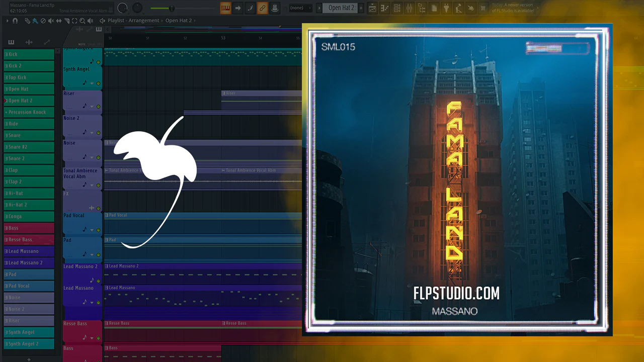This screenshot has width=644, height=362.
Task: Select the Slice tool in Playlist toolbar
Action: coord(66,21)
